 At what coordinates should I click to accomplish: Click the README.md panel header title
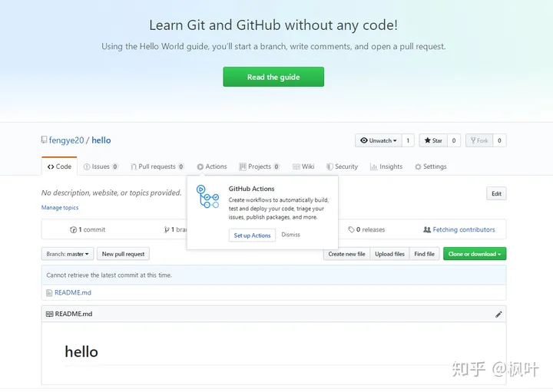point(74,314)
